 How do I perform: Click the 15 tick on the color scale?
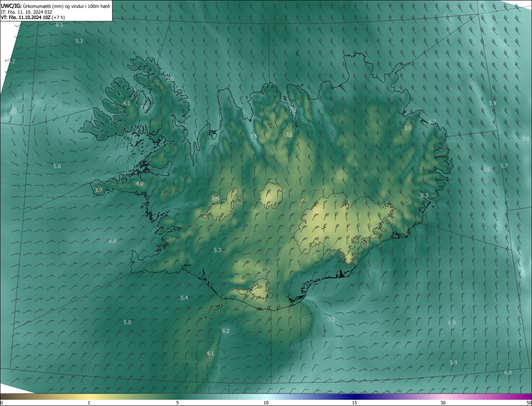(355, 403)
